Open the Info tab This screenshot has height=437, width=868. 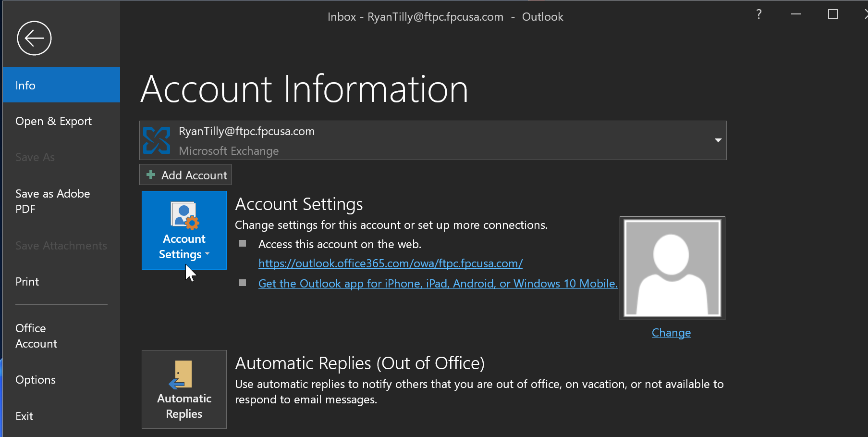point(61,85)
